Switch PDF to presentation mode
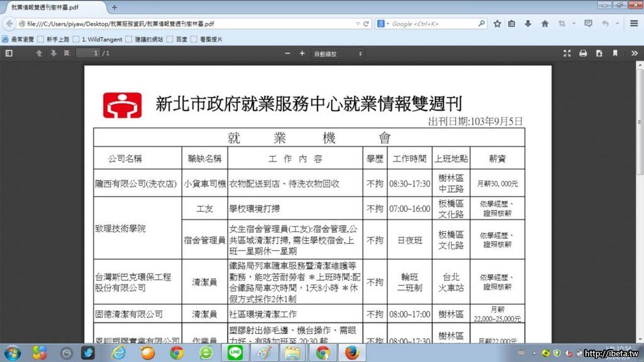Viewport: 644px width, 362px height. pos(567,53)
